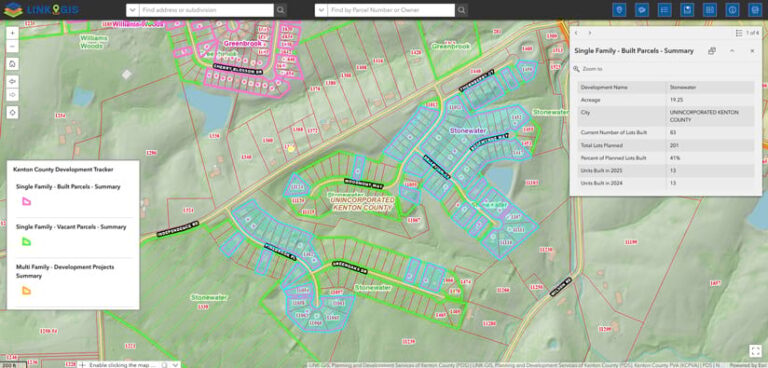Open the map pin tool in header
768x368 pixels.
click(619, 10)
